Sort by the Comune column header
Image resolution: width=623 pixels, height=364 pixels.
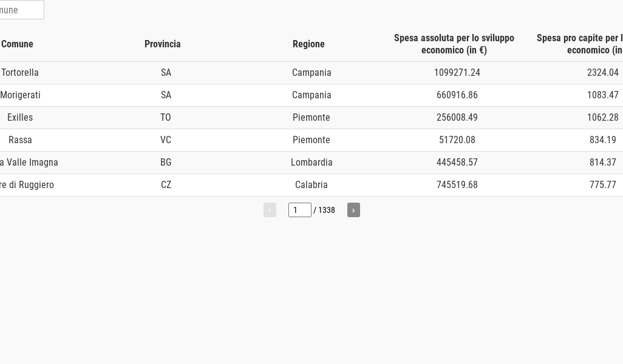coord(17,44)
